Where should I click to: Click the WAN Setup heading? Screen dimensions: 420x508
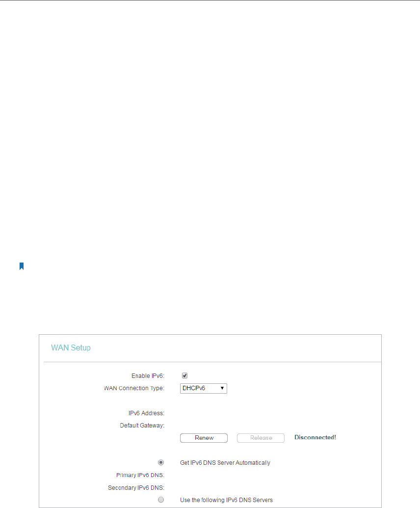point(71,348)
